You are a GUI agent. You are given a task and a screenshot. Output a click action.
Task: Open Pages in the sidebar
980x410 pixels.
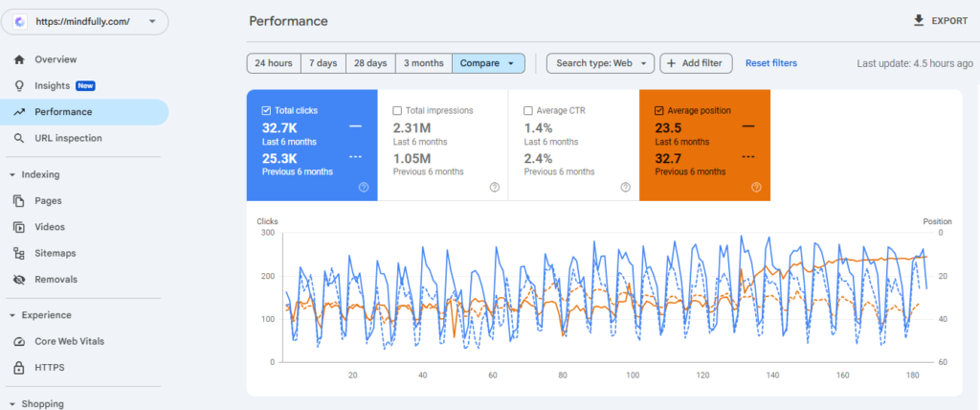pos(48,201)
